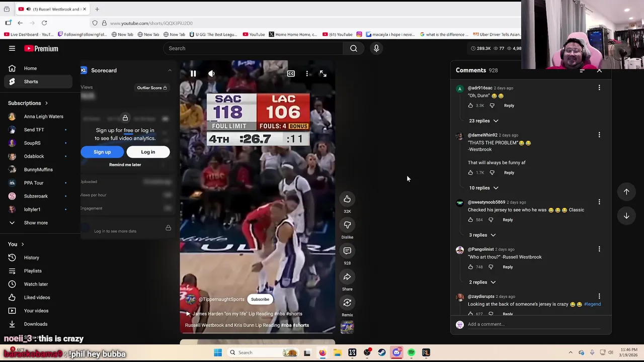Toggle closed captions on the Short
The image size is (644, 362).
(x=291, y=73)
